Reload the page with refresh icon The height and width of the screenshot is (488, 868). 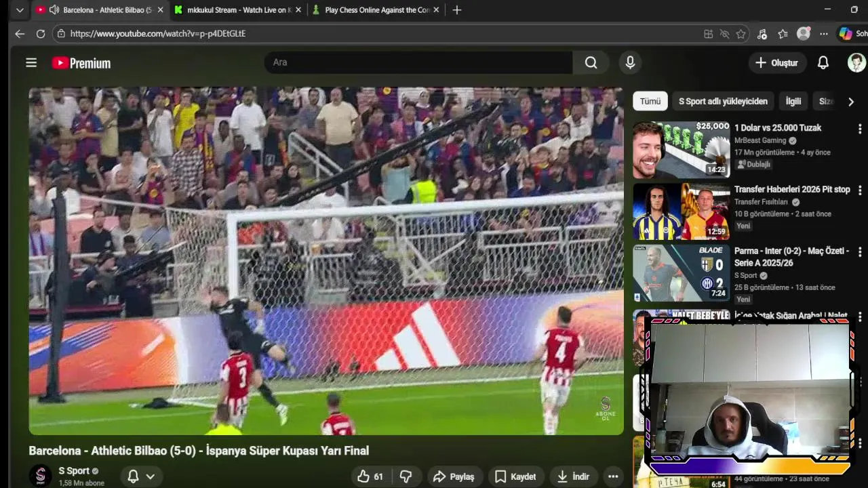click(x=41, y=33)
